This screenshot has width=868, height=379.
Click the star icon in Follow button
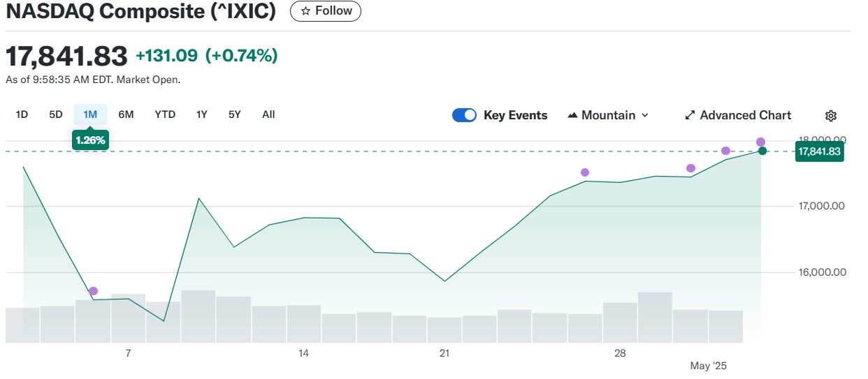(305, 11)
